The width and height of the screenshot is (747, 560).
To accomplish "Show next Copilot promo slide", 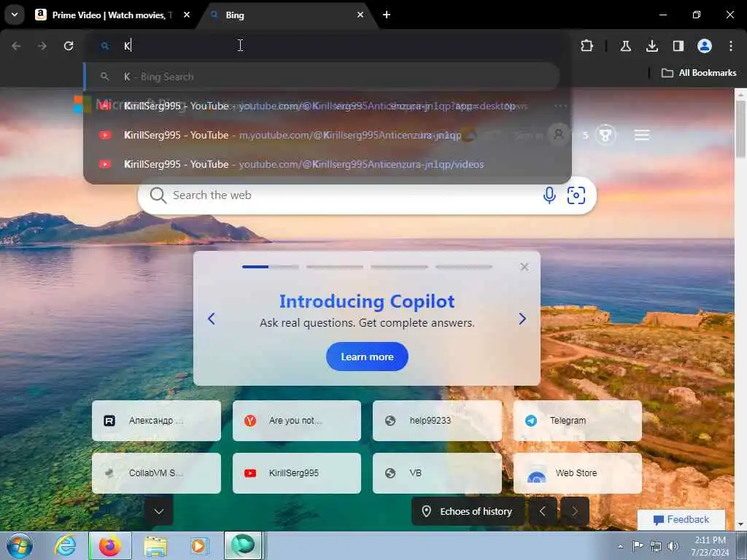I will pyautogui.click(x=522, y=319).
